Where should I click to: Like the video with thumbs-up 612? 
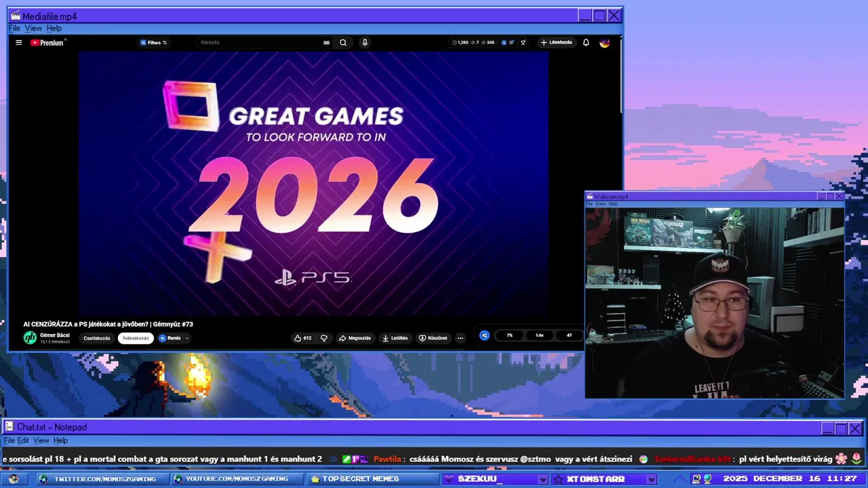[x=302, y=338]
